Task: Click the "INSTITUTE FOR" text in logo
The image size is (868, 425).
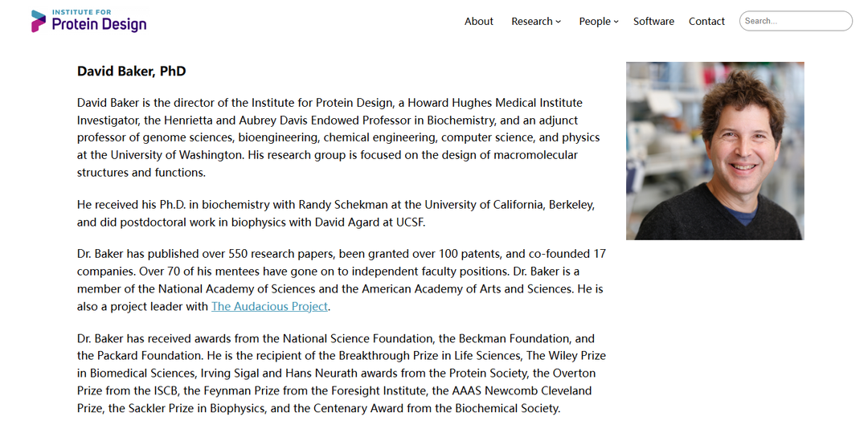Action: point(83,12)
